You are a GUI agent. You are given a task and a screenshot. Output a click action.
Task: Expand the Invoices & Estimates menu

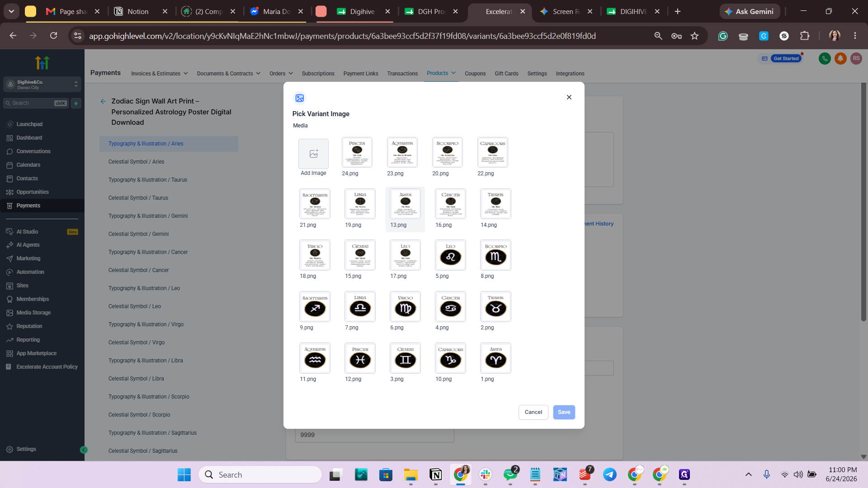pos(159,74)
